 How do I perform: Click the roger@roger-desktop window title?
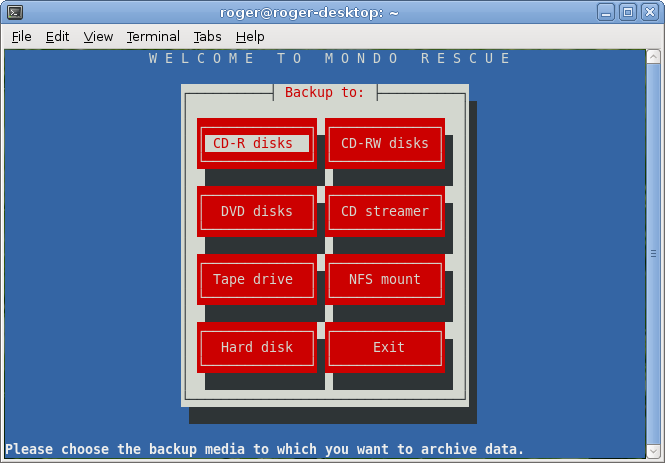[309, 13]
